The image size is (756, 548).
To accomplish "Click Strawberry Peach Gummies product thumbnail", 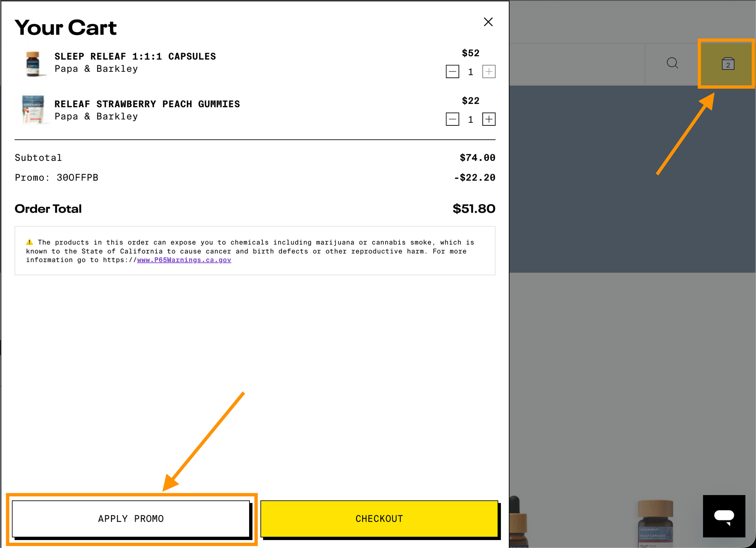I will pyautogui.click(x=33, y=110).
